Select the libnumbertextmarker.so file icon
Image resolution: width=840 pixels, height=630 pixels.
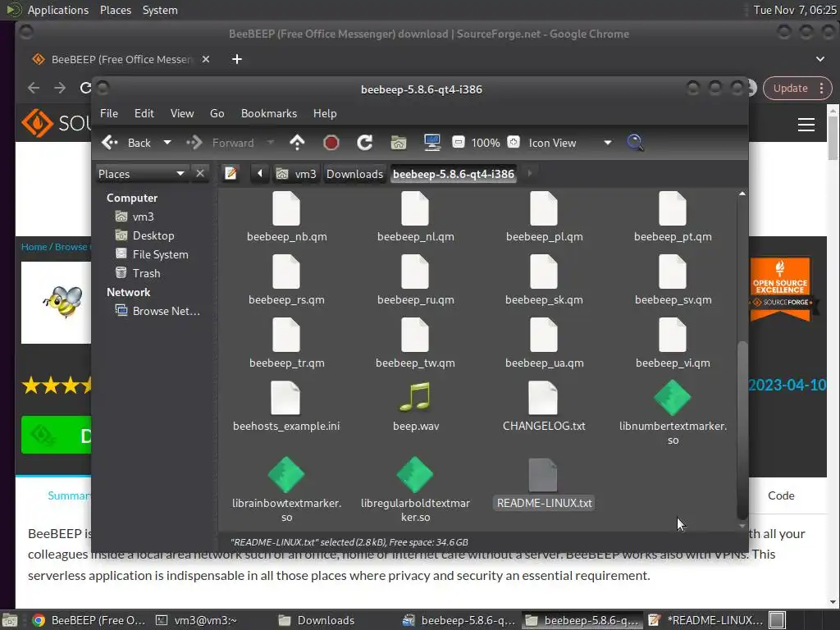[x=673, y=398]
